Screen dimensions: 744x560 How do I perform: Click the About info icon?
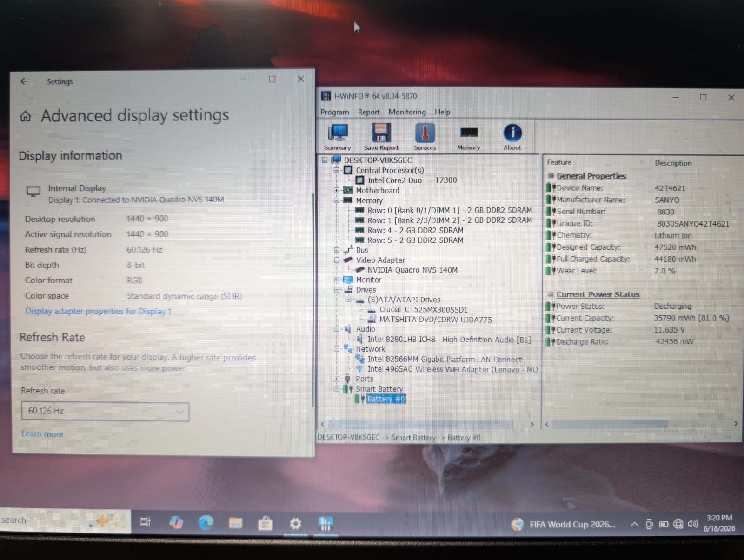(x=512, y=137)
